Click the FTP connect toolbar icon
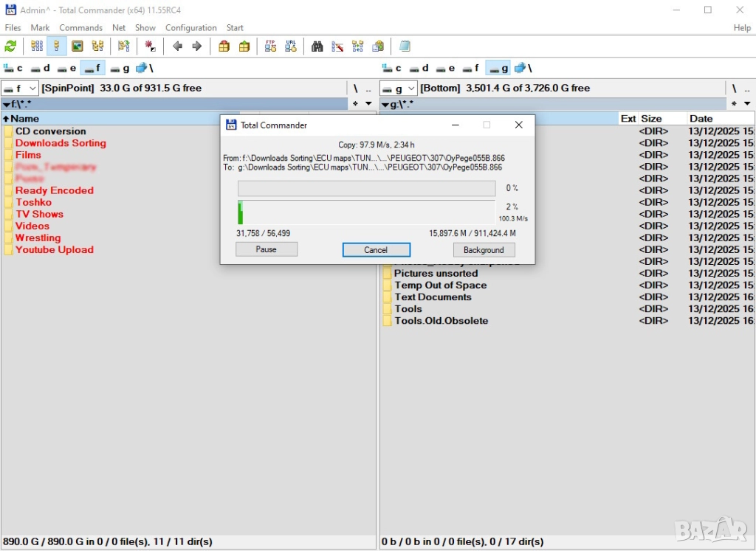The width and height of the screenshot is (756, 551). [270, 46]
